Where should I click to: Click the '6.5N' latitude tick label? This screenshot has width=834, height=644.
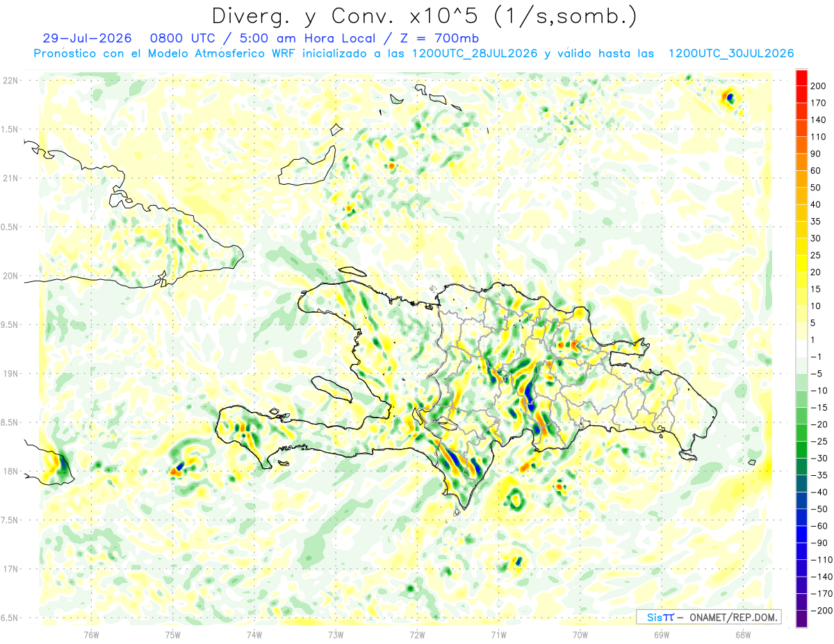(x=10, y=618)
